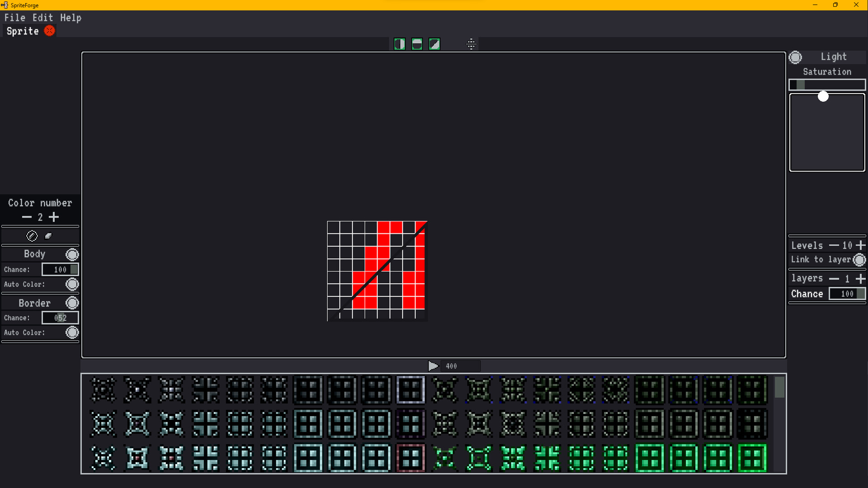
Task: Enable vertical mirror symmetry
Action: click(x=400, y=44)
